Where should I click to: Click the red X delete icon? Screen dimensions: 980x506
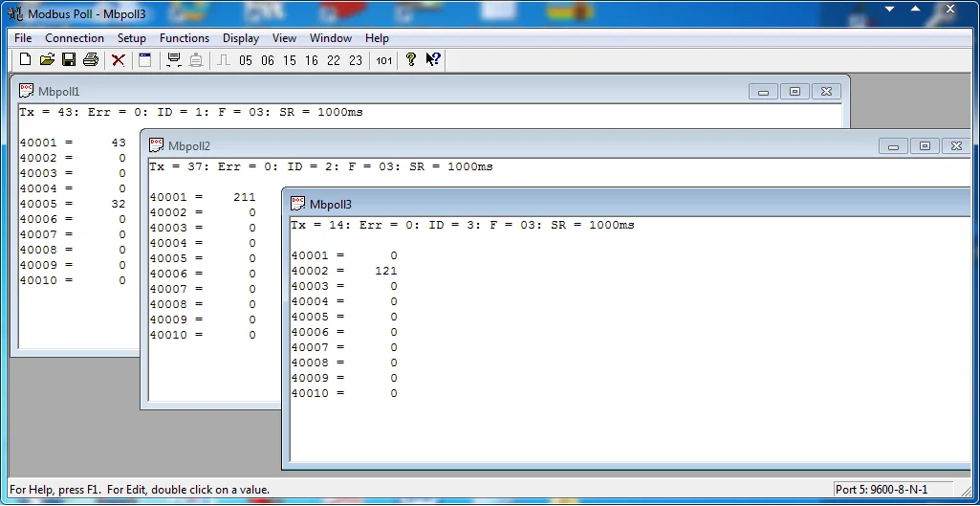[x=119, y=60]
